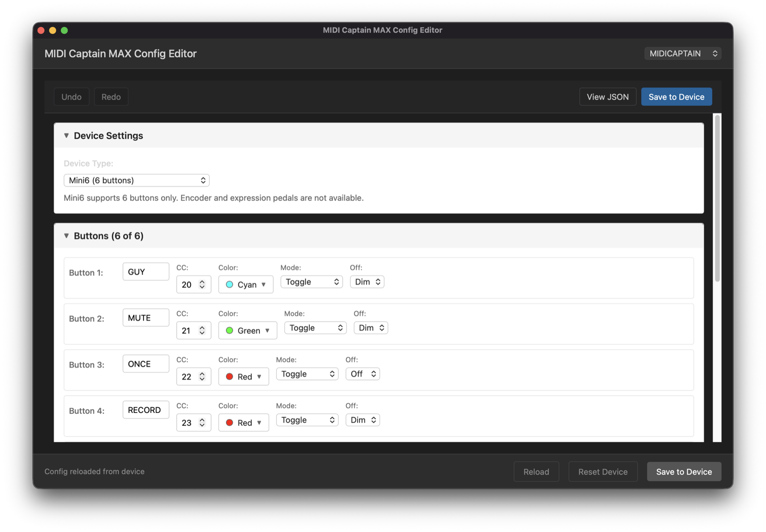Click the Reset Device button

tap(603, 472)
